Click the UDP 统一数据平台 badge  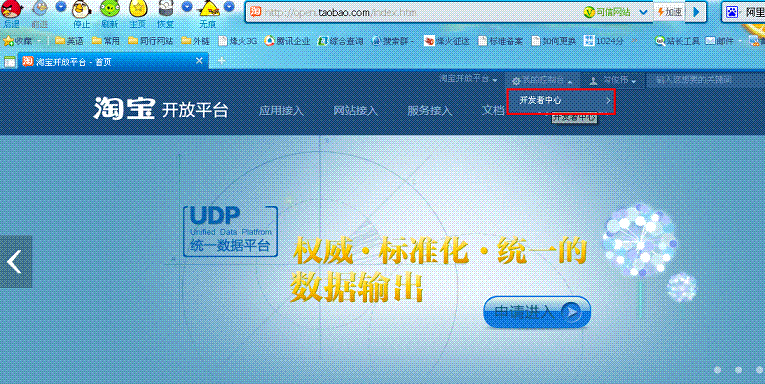pos(230,231)
